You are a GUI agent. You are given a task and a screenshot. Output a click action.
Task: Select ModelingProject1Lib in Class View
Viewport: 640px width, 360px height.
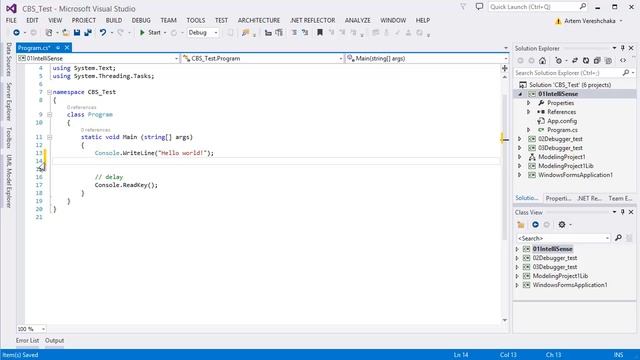click(x=560, y=276)
